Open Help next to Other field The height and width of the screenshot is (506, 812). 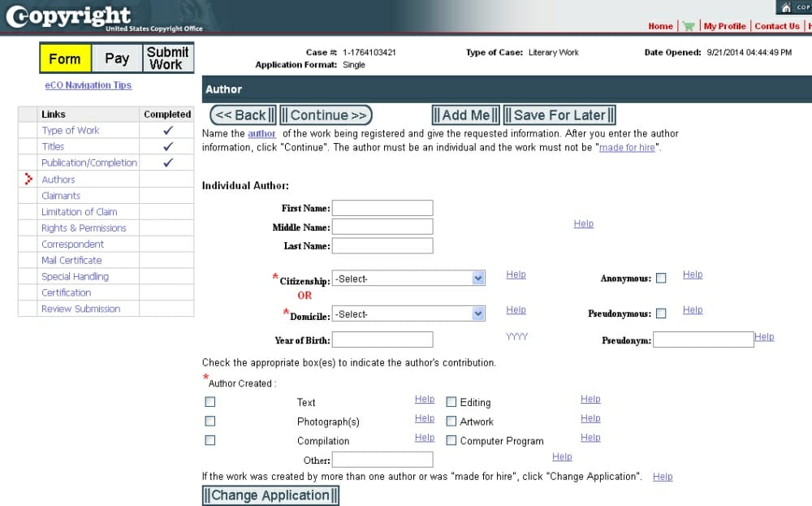click(562, 456)
